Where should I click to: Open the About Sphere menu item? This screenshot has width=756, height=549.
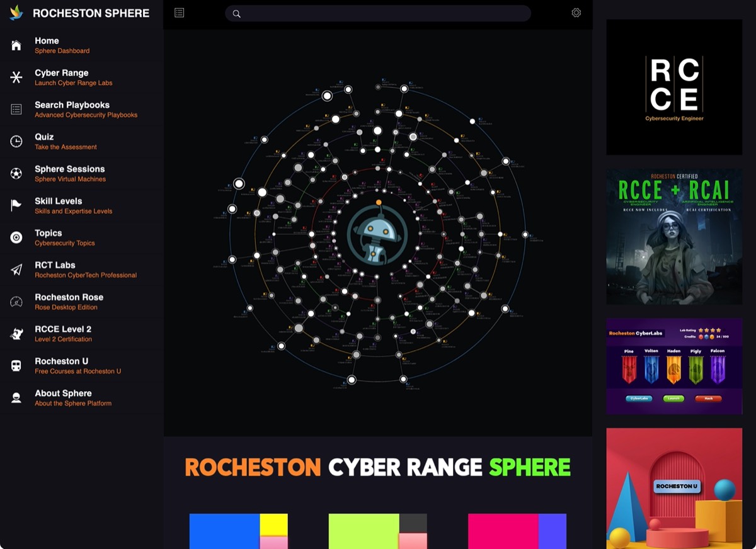point(82,398)
